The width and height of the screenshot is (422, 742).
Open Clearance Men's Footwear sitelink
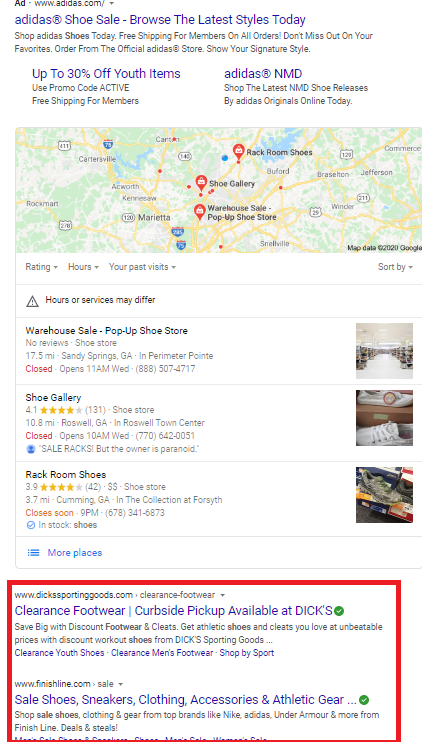tap(162, 653)
